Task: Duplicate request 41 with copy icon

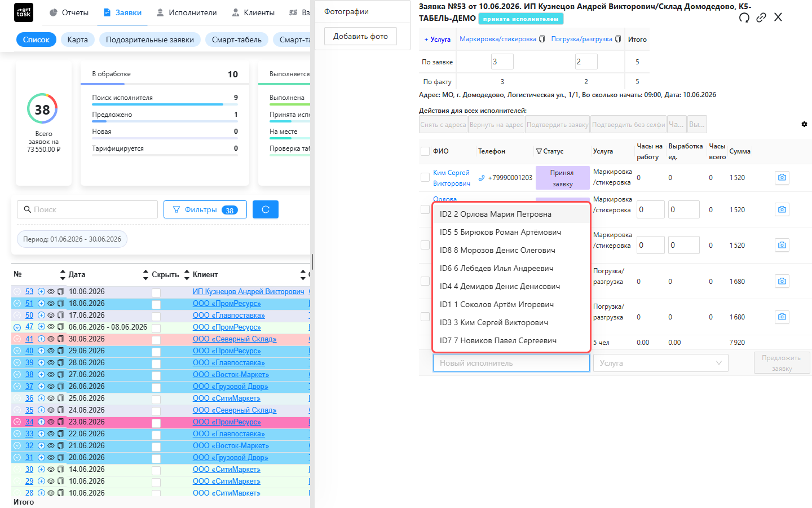Action: tap(60, 339)
